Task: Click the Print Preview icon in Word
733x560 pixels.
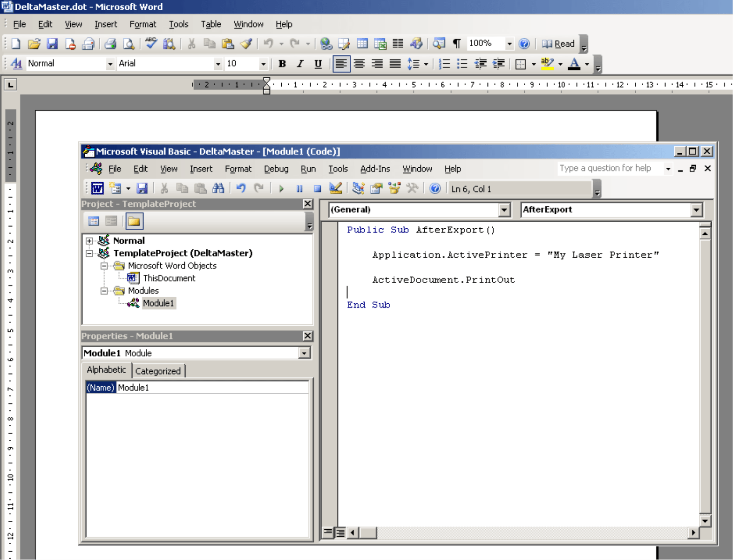Action: [129, 44]
